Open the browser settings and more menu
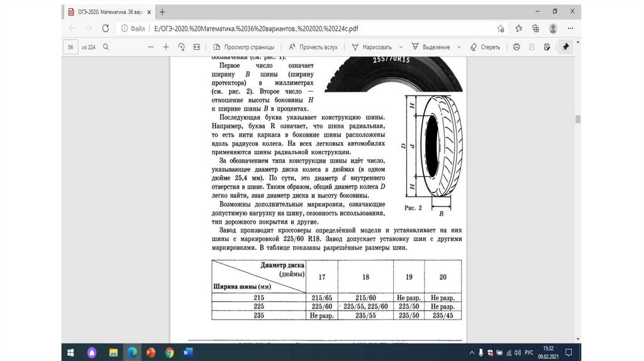Screen dimensions: 644x361 click(x=570, y=28)
